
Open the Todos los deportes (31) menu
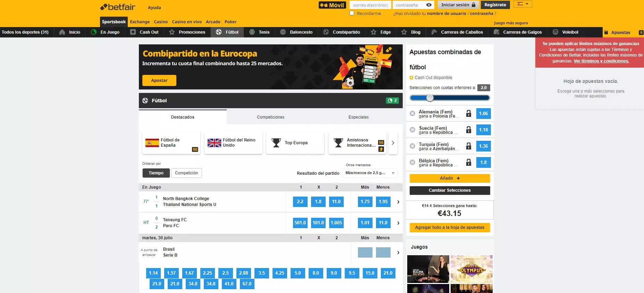click(x=25, y=32)
